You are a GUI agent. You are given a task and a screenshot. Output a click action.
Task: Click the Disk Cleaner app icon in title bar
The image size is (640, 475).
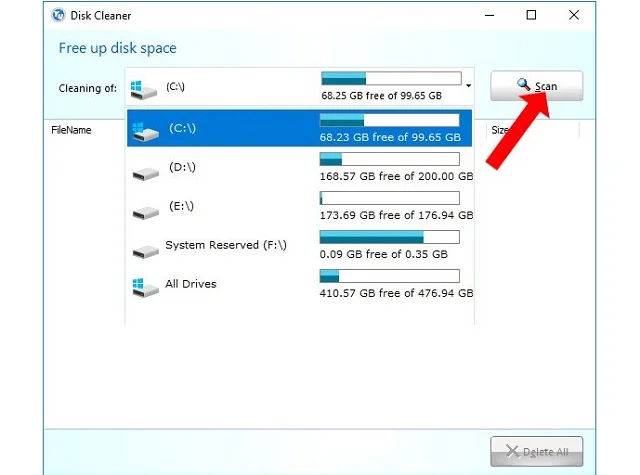58,16
